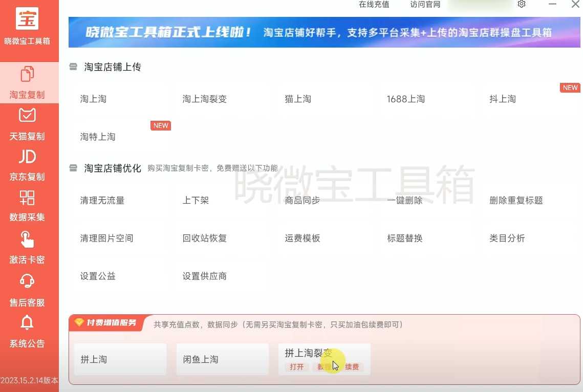The width and height of the screenshot is (583, 392).
Task: Go to 数据采集 in the sidebar
Action: [x=27, y=206]
